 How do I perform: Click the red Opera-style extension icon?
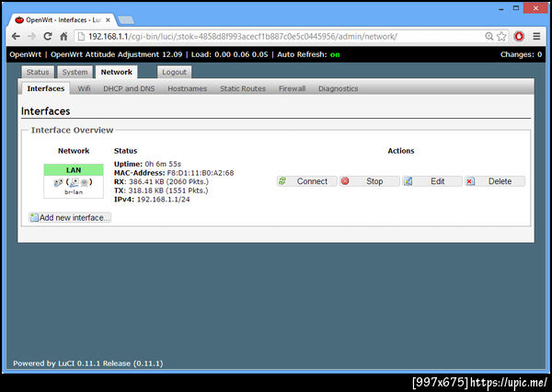pos(519,36)
